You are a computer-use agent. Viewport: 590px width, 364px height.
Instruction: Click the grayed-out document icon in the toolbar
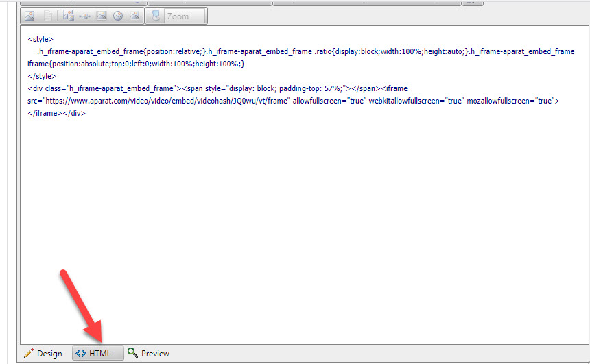(49, 16)
